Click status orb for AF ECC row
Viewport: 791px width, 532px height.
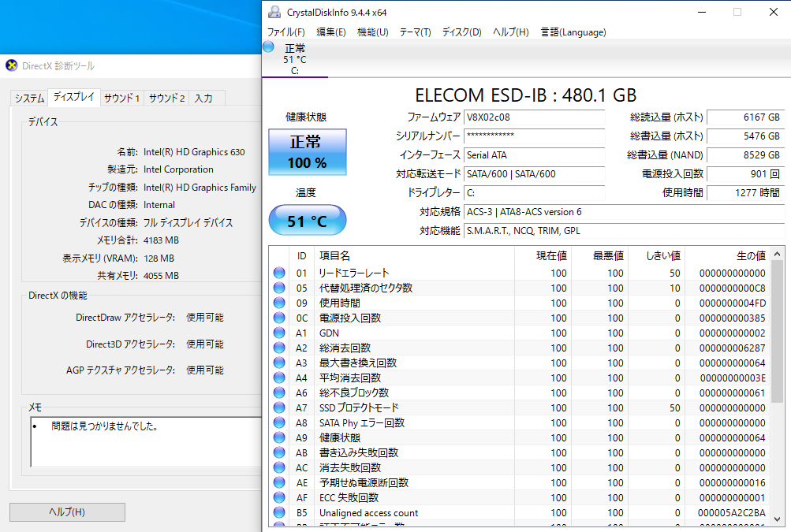coord(279,497)
